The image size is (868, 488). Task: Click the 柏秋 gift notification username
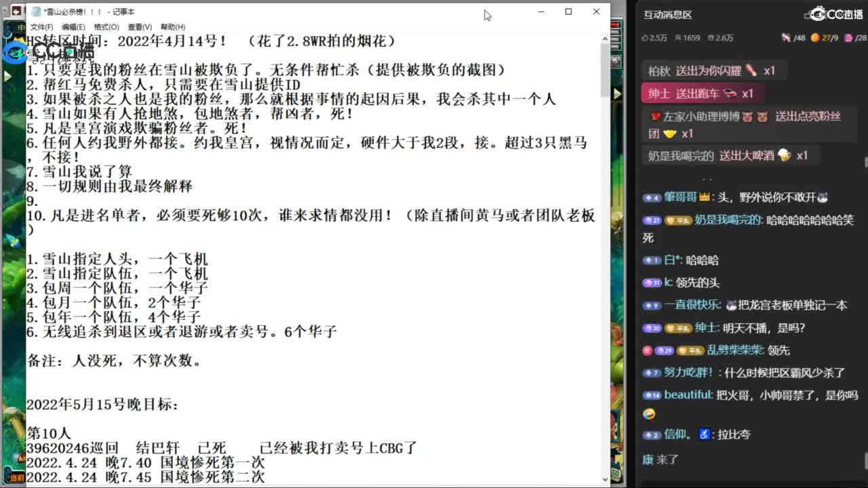tap(659, 70)
